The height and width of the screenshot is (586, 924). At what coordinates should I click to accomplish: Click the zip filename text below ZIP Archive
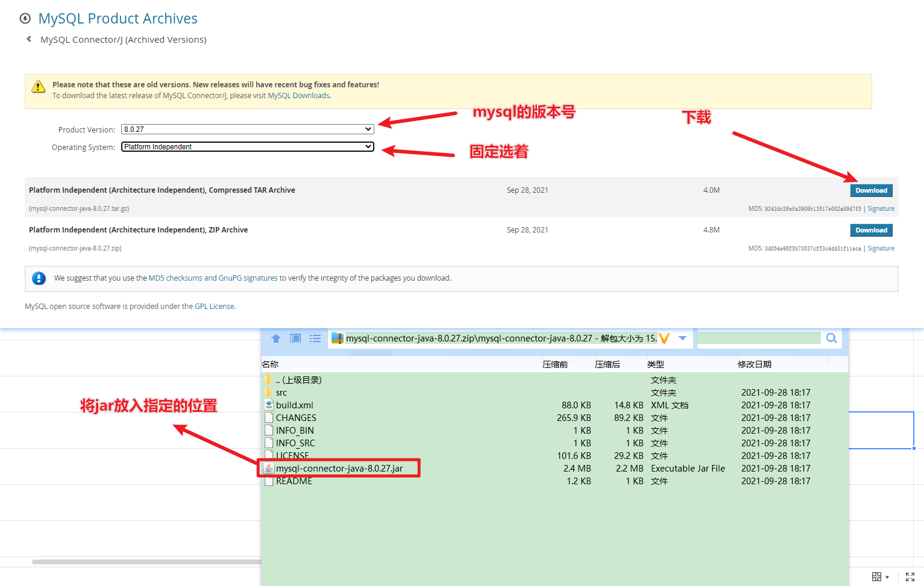[x=75, y=249]
